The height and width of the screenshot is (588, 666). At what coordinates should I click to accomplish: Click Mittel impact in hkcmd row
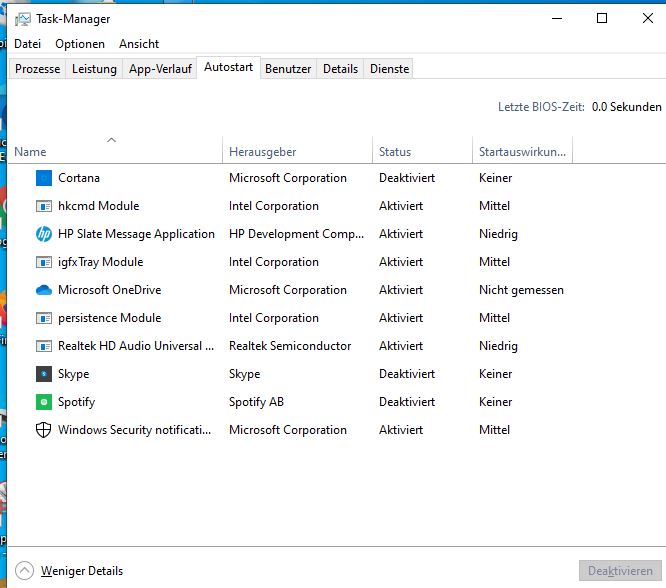(494, 206)
